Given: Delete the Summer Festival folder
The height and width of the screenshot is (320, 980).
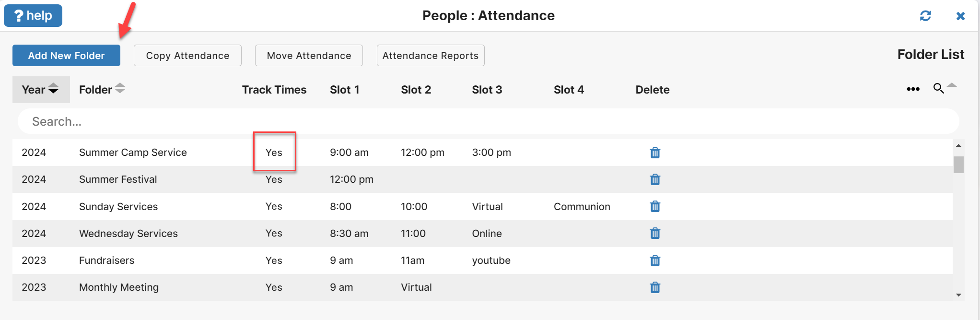Looking at the screenshot, I should click(655, 179).
